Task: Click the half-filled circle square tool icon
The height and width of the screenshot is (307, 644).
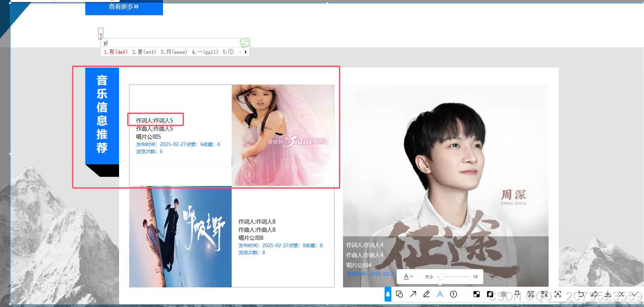Action: [490, 294]
